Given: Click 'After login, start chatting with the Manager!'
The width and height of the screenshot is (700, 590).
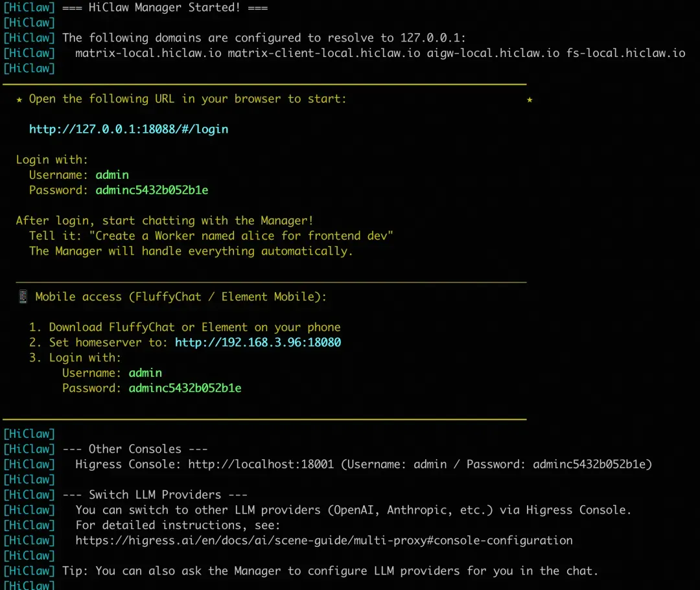Looking at the screenshot, I should 165,221.
